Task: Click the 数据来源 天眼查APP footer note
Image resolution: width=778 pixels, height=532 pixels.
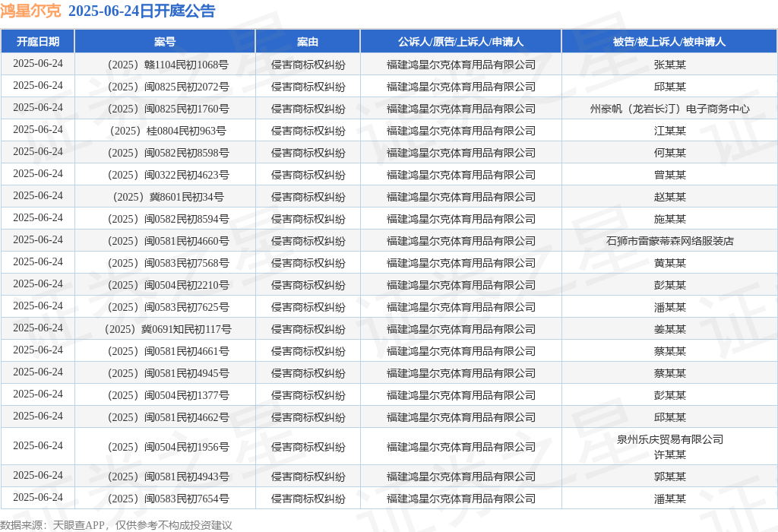Action: tap(116, 525)
